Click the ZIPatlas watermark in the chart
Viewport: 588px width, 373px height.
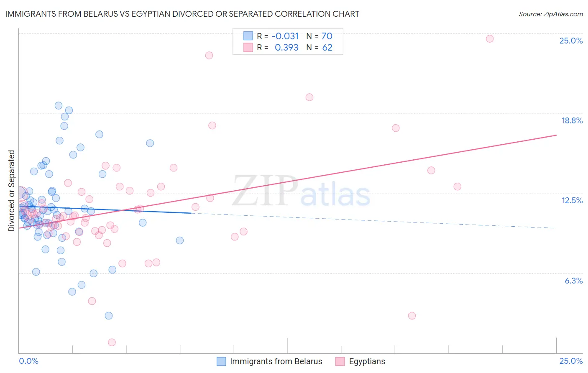click(301, 191)
